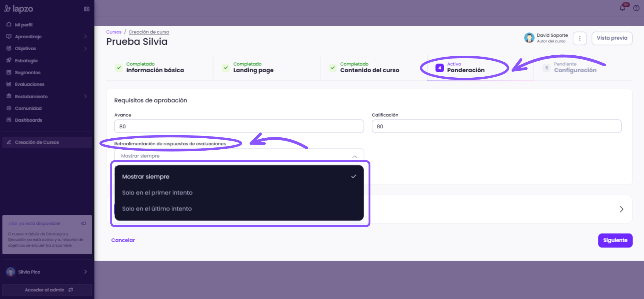The width and height of the screenshot is (644, 299).
Task: Click the Dashboards icon
Action: 9,120
